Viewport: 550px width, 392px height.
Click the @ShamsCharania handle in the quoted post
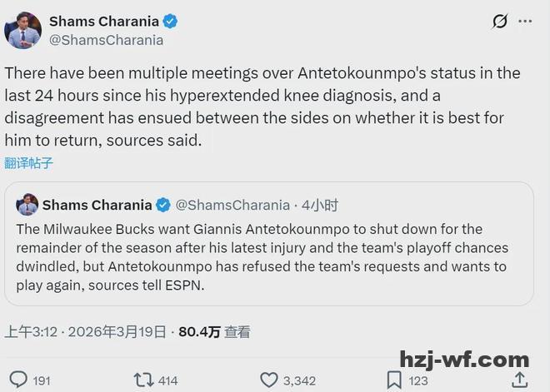(x=232, y=205)
